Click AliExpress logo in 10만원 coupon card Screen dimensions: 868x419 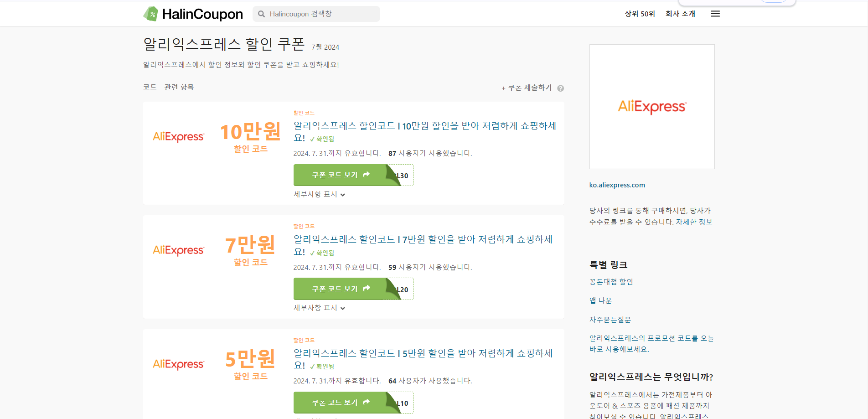point(178,137)
